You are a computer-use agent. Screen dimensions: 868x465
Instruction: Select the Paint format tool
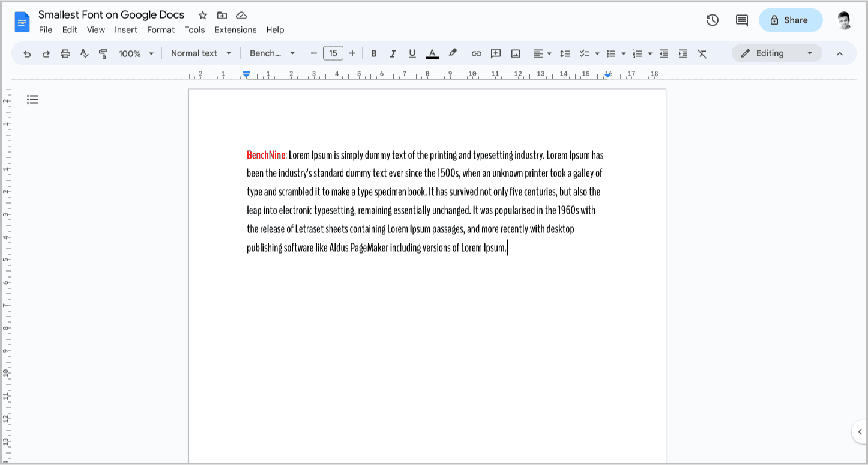coord(103,53)
